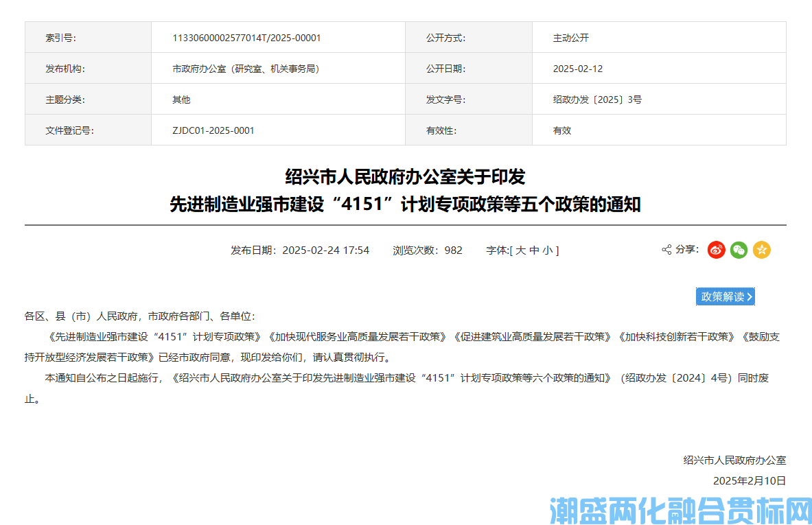This screenshot has width=812, height=525.
Task: Select the date 2025-02-12
Action: [578, 69]
